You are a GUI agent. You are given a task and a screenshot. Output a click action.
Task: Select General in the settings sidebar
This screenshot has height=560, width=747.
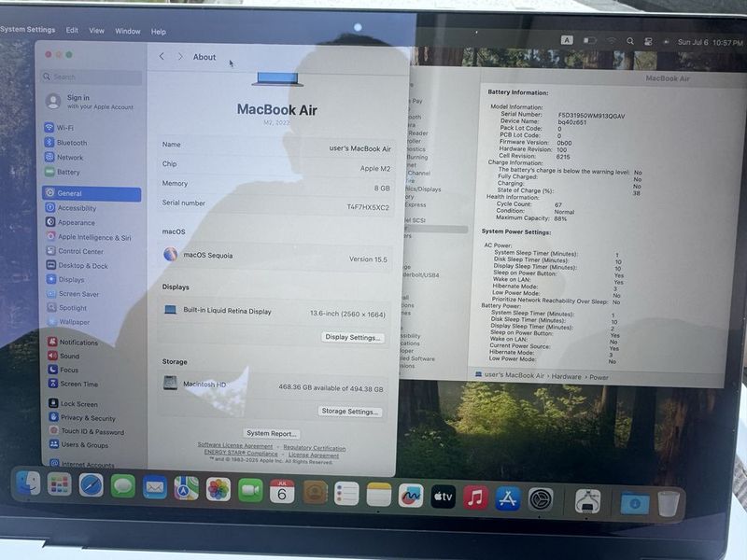click(92, 193)
